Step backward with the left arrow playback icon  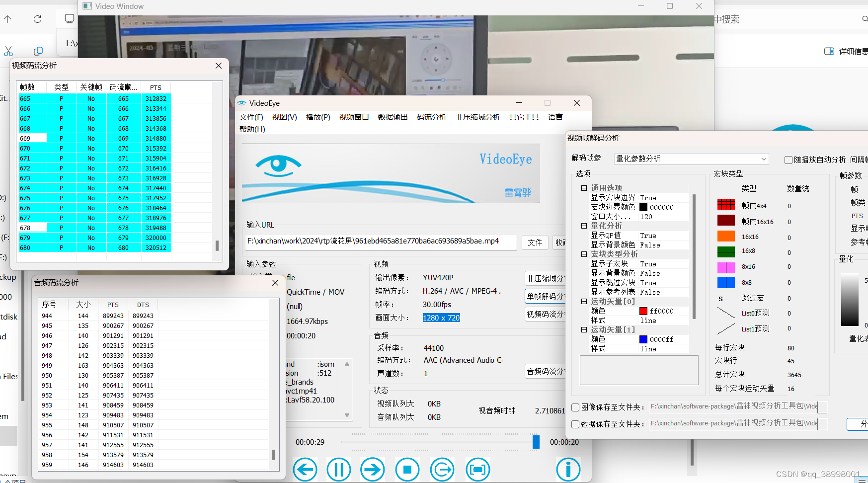tap(305, 469)
